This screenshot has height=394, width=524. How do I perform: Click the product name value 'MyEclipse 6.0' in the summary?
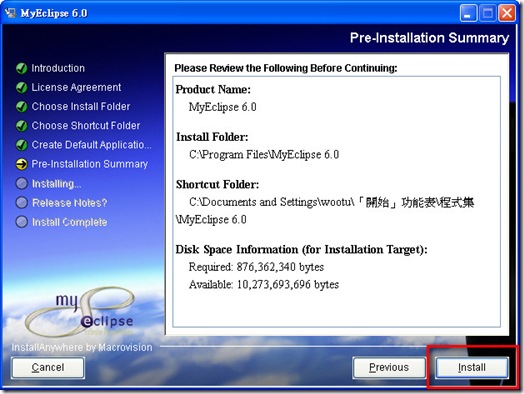(223, 107)
